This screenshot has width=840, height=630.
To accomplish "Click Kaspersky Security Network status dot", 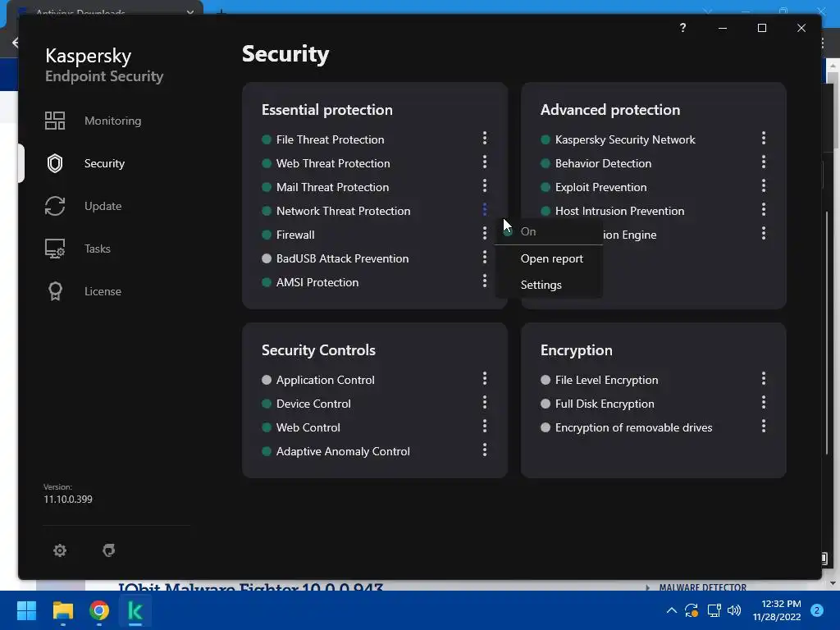I will click(x=546, y=139).
